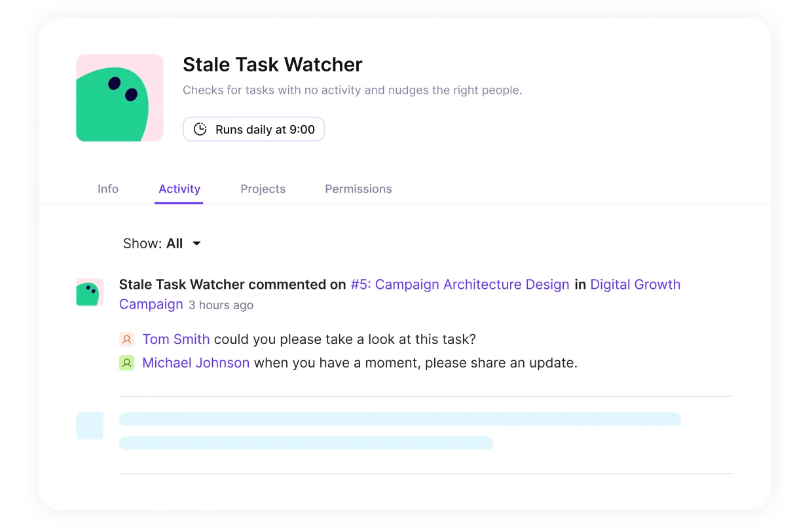
Task: Select the Activity tab
Action: [x=179, y=189]
